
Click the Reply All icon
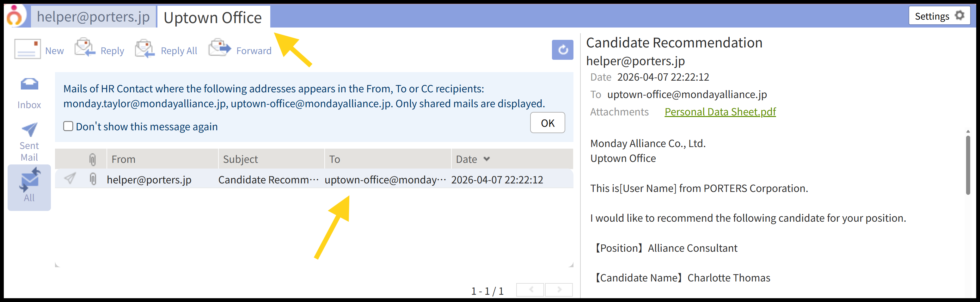pyautogui.click(x=145, y=49)
